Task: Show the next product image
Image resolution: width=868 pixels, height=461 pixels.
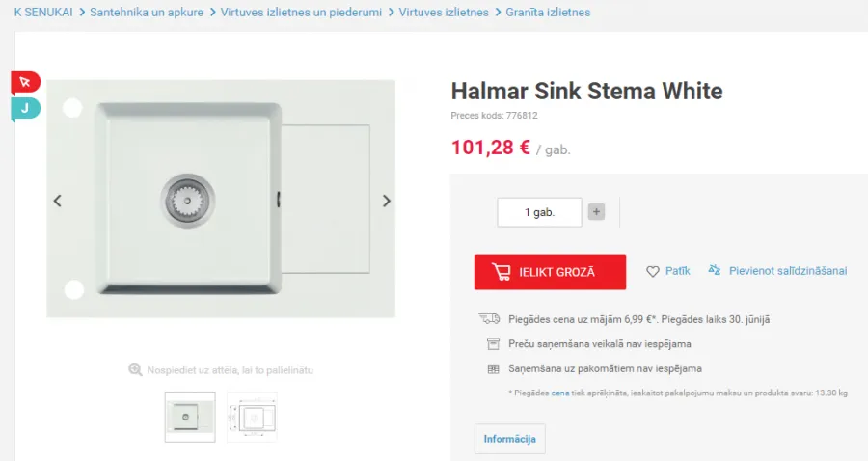Action: [x=387, y=201]
